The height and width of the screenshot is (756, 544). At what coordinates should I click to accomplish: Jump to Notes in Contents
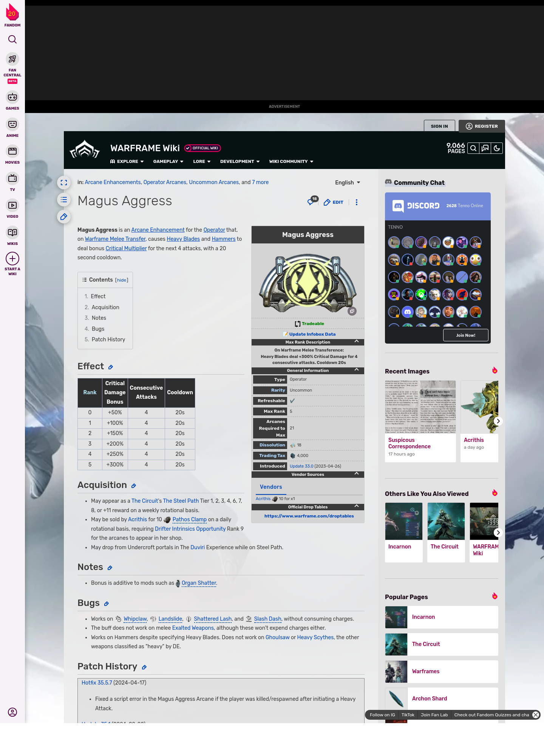[99, 318]
